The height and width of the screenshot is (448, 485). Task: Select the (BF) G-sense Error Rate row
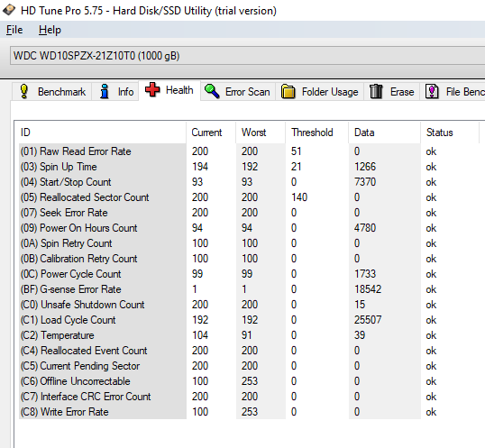(250, 289)
